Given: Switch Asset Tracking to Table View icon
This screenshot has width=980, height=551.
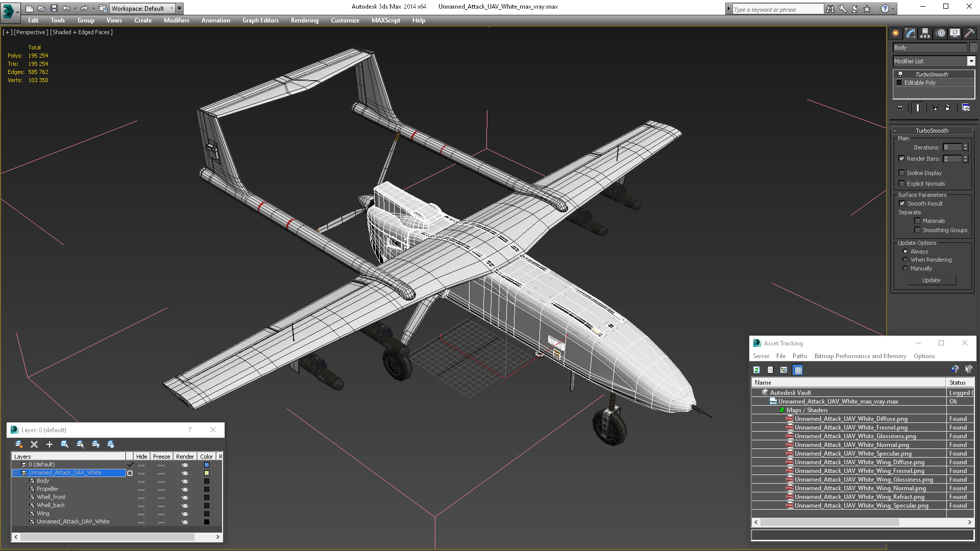Looking at the screenshot, I should coord(798,370).
